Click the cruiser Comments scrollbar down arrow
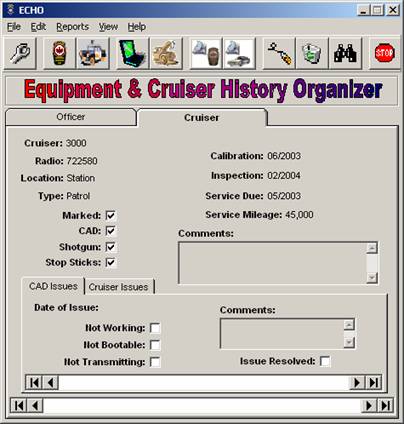This screenshot has width=404, height=424. point(372,277)
